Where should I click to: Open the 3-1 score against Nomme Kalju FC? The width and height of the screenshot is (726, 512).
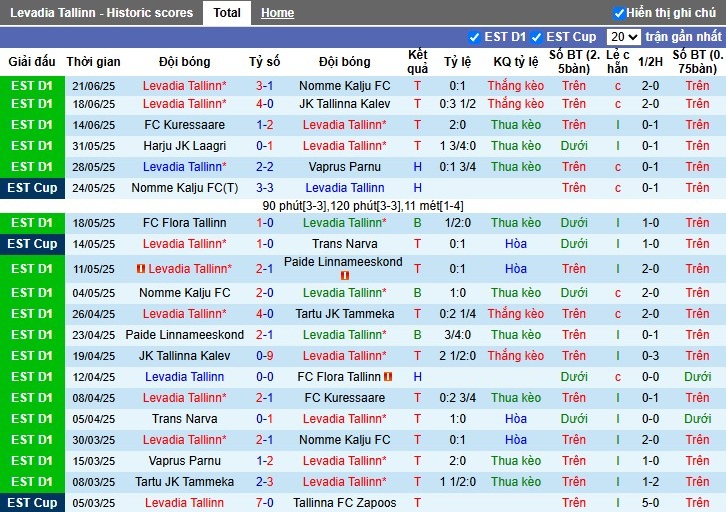264,86
